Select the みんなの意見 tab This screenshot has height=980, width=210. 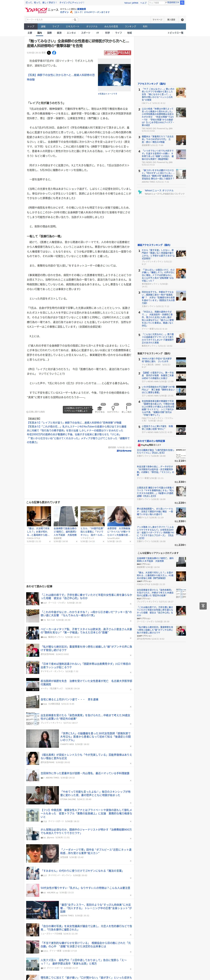point(111,27)
